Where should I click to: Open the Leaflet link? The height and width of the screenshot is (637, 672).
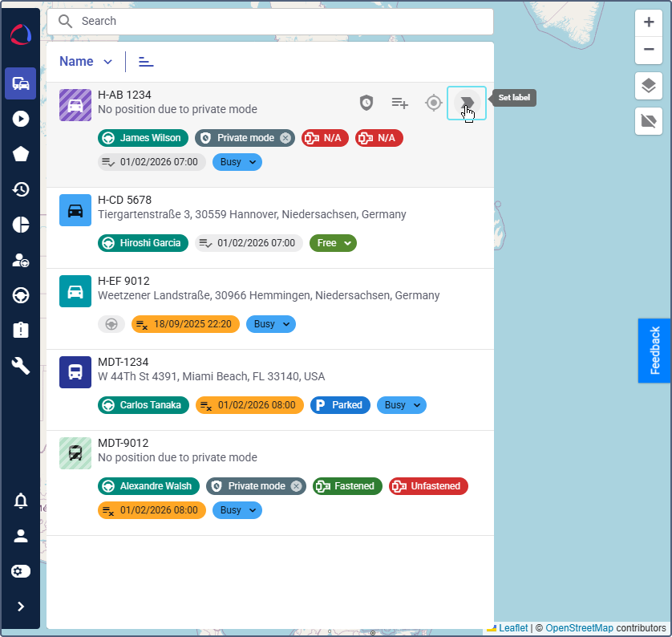513,628
